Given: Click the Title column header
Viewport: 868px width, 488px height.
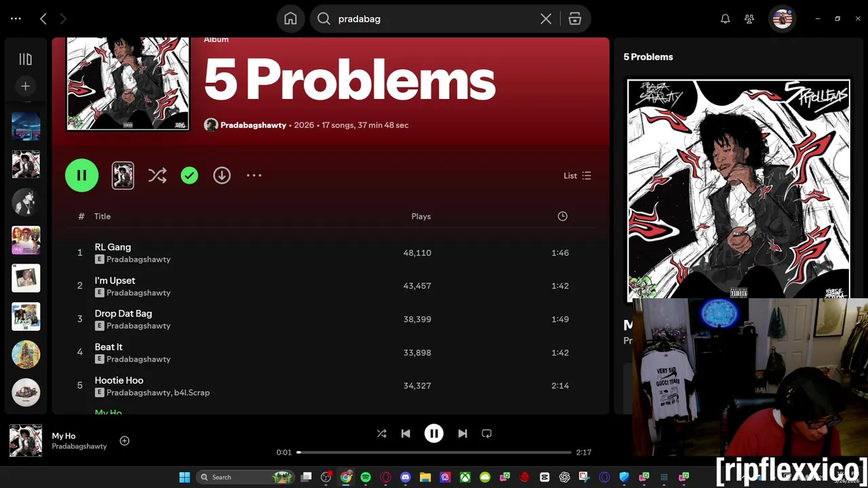Looking at the screenshot, I should [102, 216].
